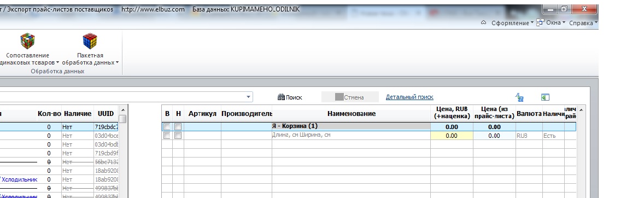Select the row with UUID 03d04bdb
This screenshot has width=644, height=198.
point(59,144)
